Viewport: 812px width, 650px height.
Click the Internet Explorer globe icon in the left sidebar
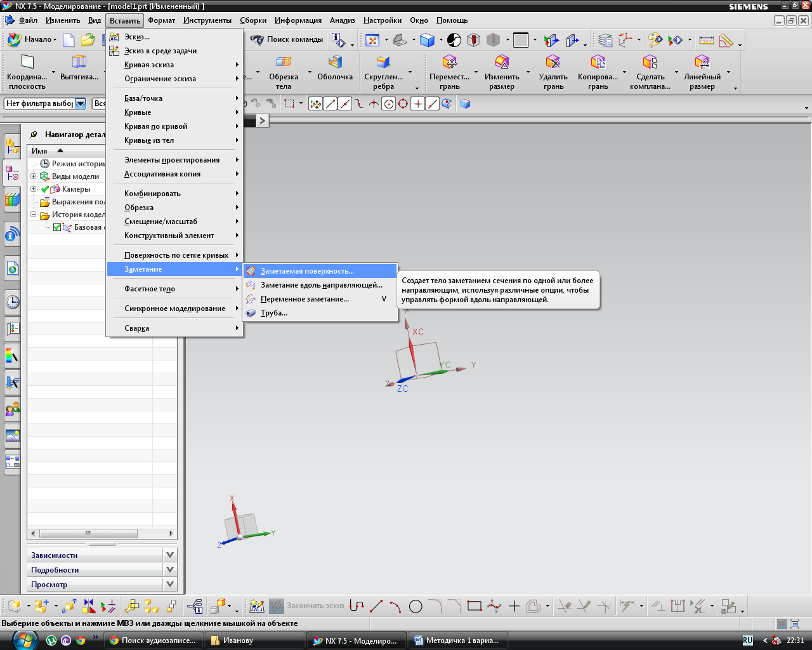tap(12, 268)
